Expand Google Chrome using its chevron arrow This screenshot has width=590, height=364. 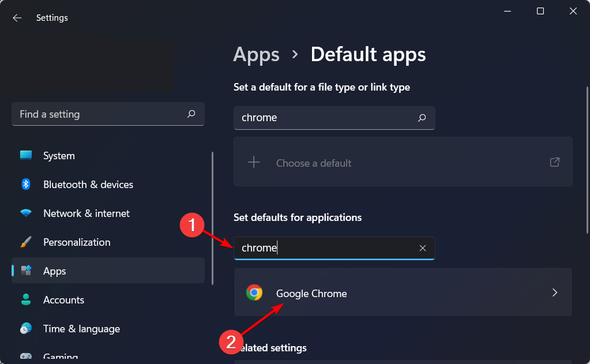(555, 292)
